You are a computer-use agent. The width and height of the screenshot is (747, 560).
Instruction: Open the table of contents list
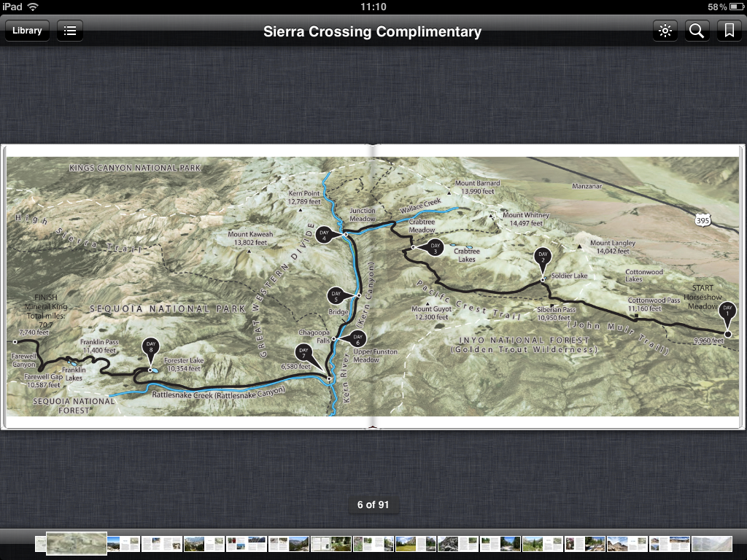[70, 31]
